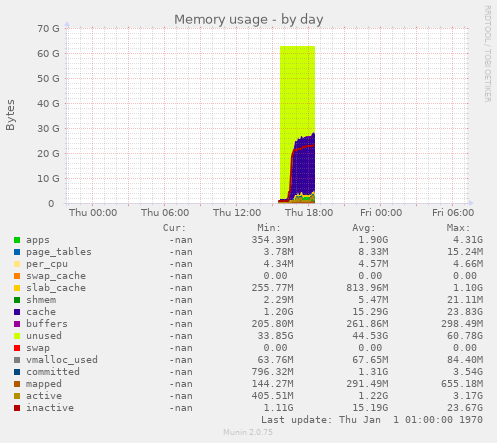Click the 'Max:' column header
The height and width of the screenshot is (443, 497).
point(458,228)
